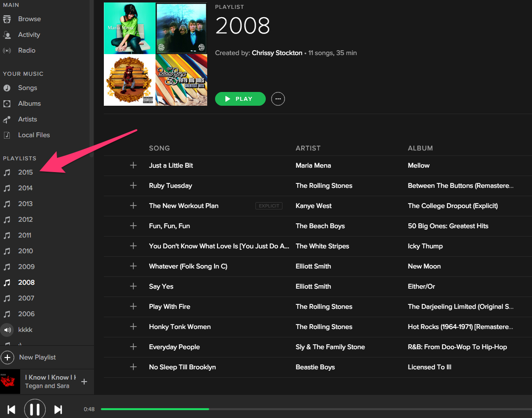This screenshot has height=418, width=532.
Task: Open Local Files
Action: click(x=34, y=135)
